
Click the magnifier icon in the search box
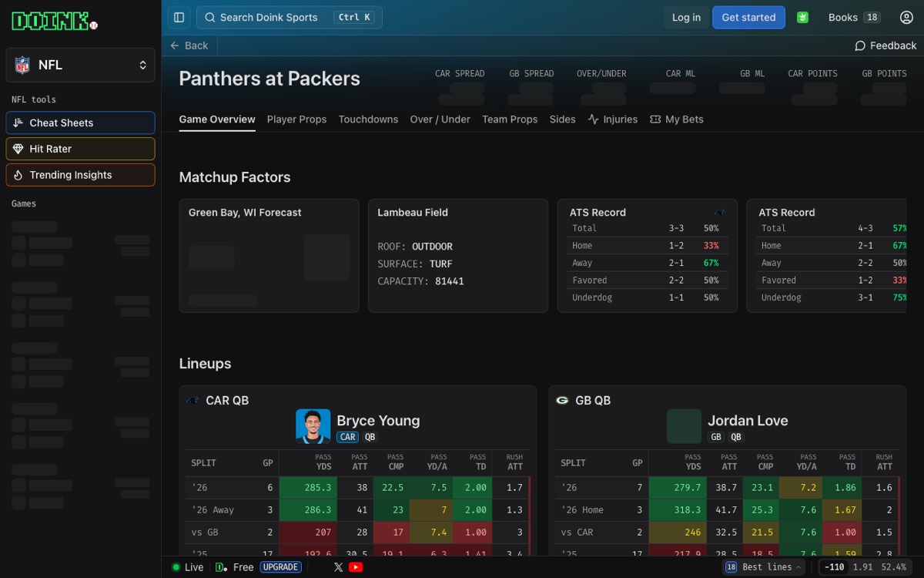pos(209,17)
